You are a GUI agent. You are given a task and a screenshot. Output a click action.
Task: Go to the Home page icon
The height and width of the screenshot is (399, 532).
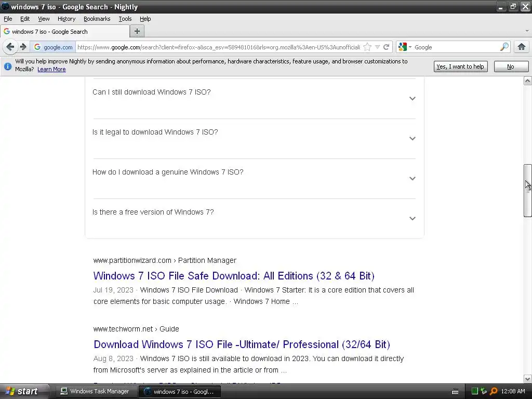(x=522, y=47)
